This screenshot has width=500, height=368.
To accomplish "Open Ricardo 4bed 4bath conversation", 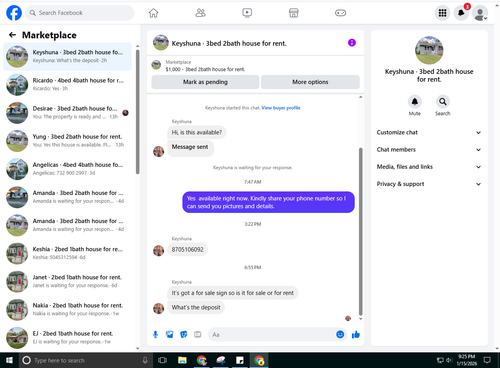I will [x=68, y=84].
